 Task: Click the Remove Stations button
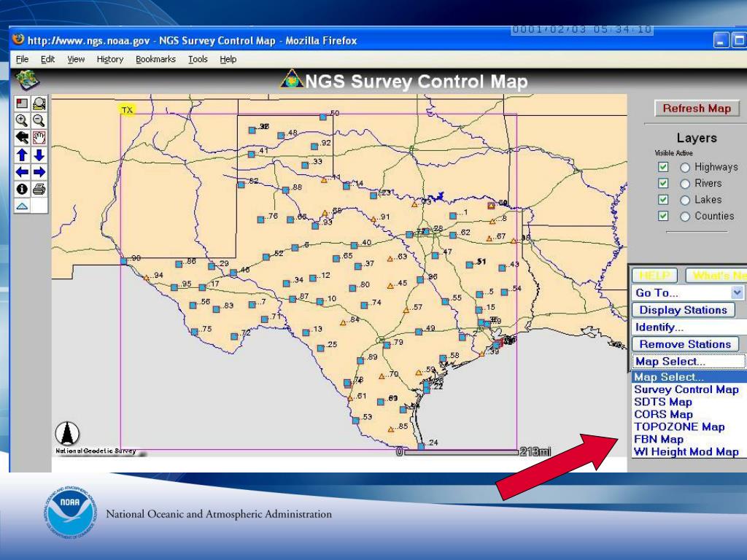pyautogui.click(x=685, y=344)
